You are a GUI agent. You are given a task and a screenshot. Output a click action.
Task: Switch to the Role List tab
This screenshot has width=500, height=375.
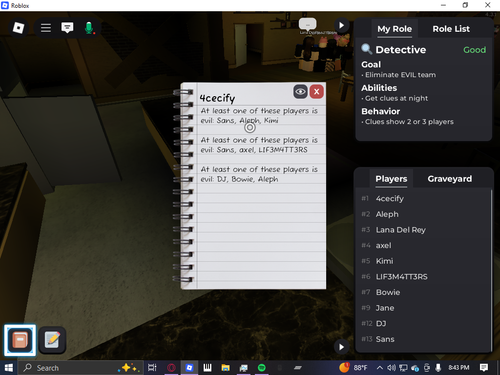coord(451,29)
